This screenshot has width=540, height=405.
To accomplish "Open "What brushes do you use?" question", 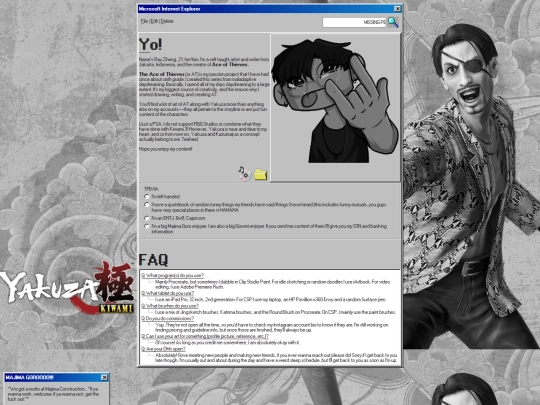I will point(170,306).
